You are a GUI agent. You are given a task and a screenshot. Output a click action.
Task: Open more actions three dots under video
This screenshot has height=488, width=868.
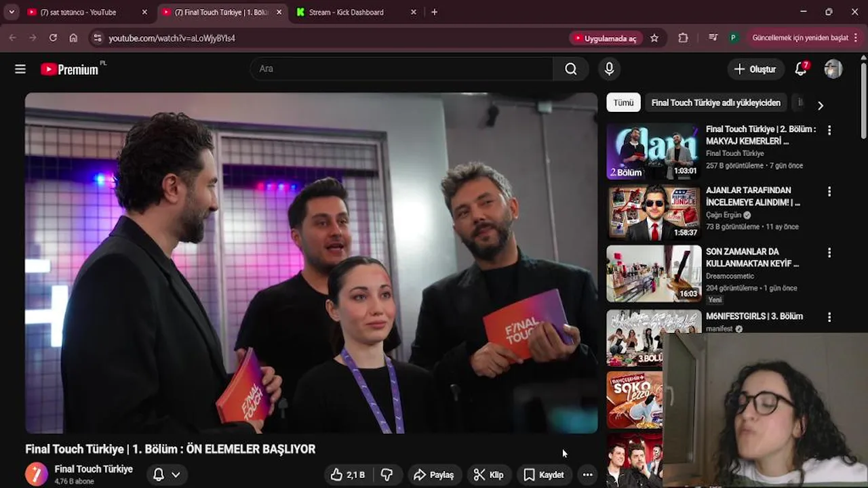pos(587,474)
